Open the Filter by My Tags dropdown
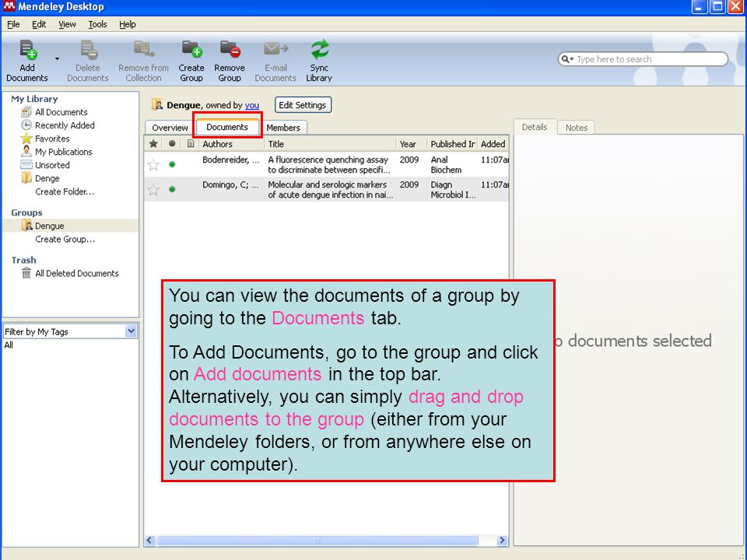747x560 pixels. point(131,331)
